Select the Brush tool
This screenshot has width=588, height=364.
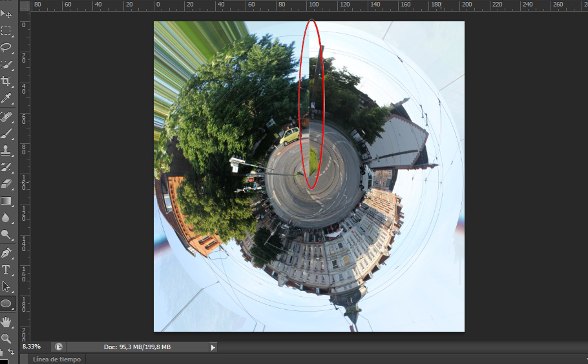point(6,134)
